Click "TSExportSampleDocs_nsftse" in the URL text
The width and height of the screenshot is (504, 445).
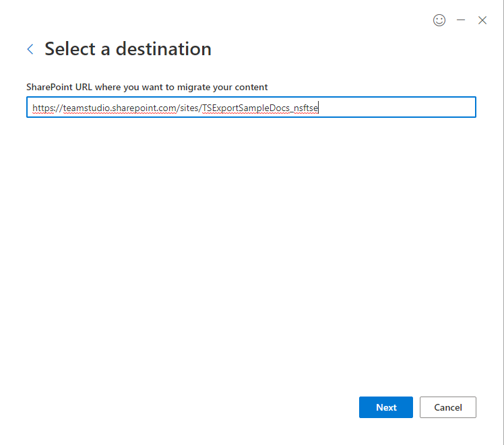[259, 108]
